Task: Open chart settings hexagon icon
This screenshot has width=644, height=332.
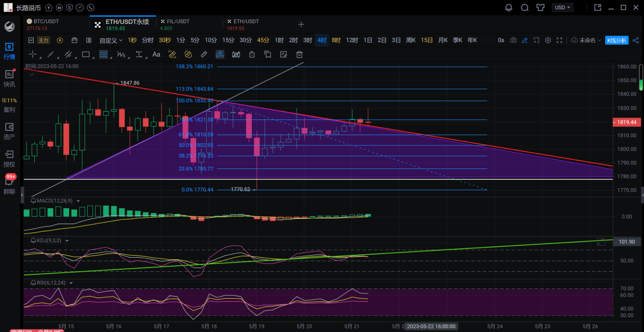Action: (x=548, y=40)
